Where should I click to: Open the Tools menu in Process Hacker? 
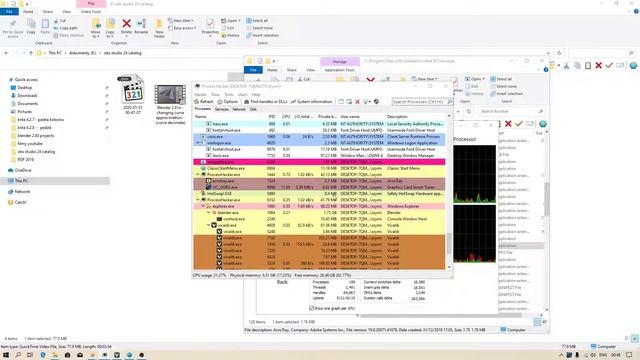(229, 95)
